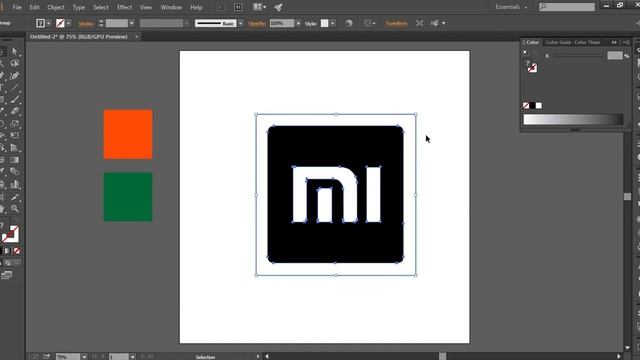
Task: Open the File menu
Action: (x=17, y=7)
